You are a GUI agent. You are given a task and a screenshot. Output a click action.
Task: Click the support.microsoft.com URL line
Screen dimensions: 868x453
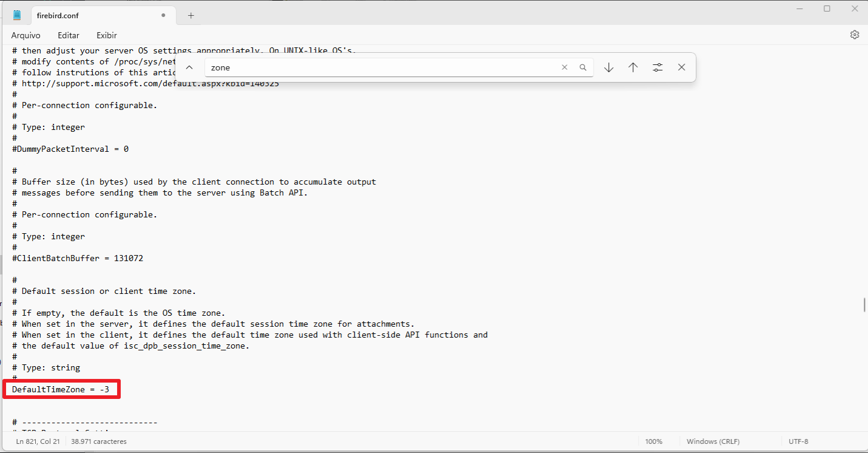point(146,83)
